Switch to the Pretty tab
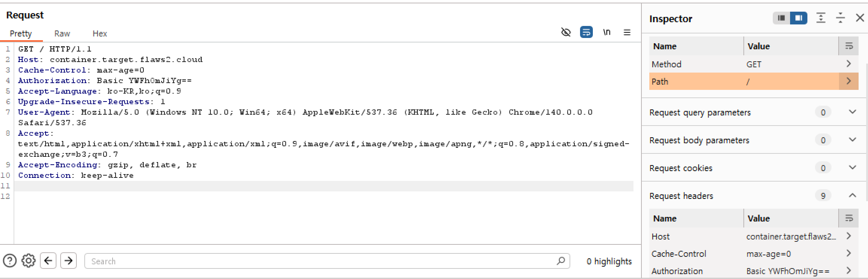 pos(21,33)
